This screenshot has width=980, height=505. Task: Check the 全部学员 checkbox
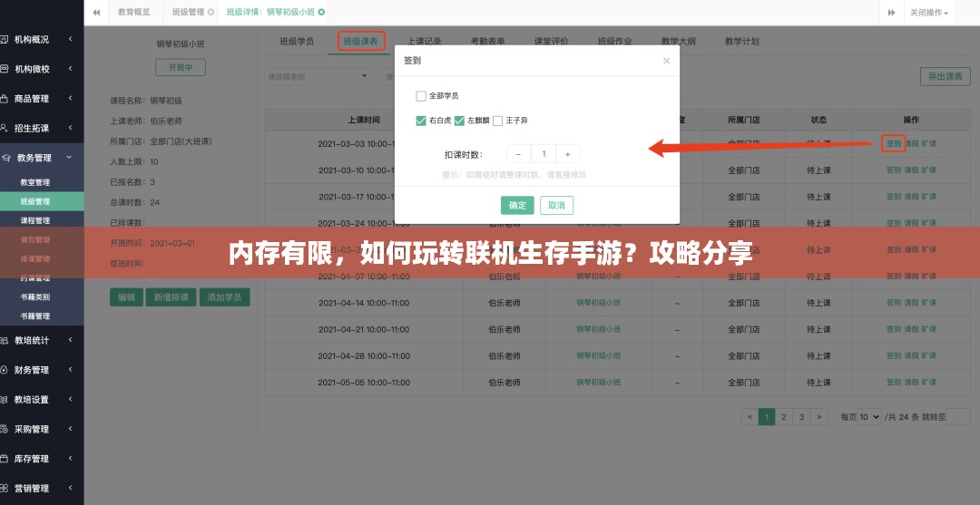point(421,96)
